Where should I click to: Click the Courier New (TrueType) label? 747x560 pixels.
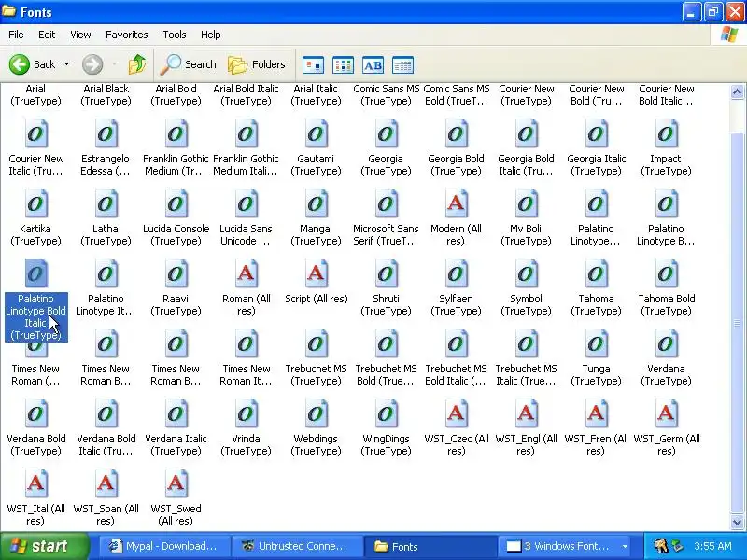tap(526, 95)
